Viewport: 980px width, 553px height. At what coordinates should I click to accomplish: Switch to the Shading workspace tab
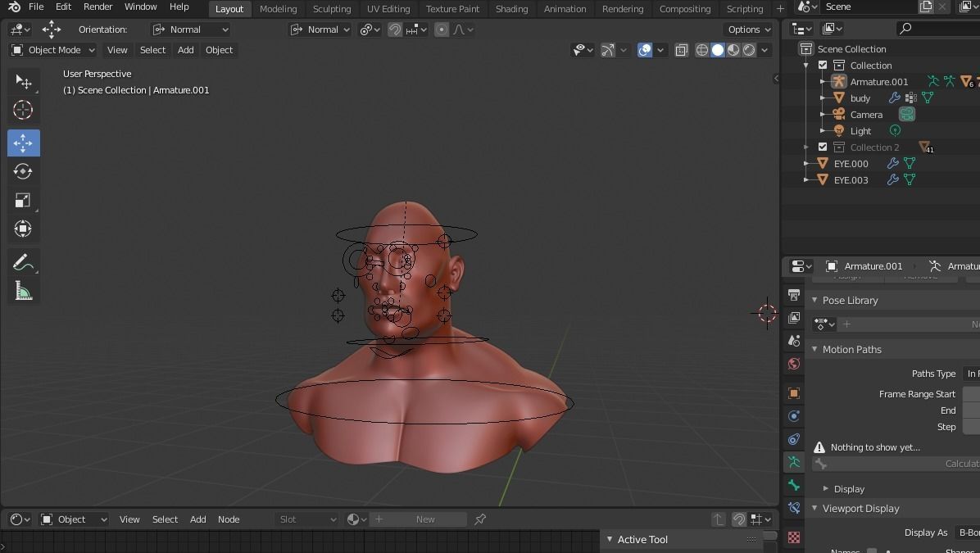(x=512, y=9)
